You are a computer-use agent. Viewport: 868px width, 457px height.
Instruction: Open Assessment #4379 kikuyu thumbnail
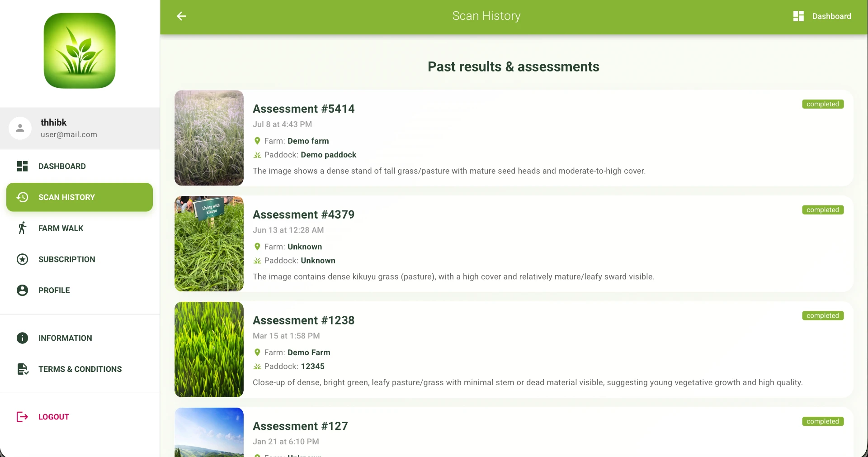coord(209,243)
